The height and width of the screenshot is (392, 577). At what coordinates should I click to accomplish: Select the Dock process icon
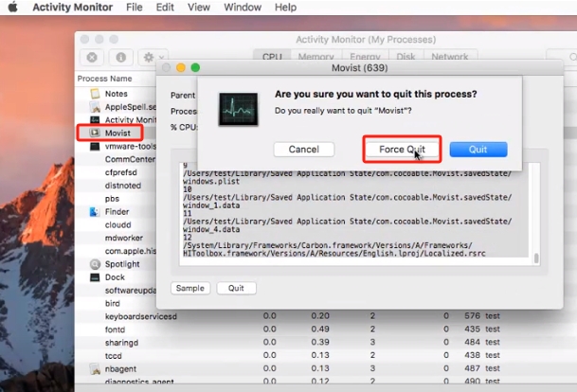coord(95,277)
